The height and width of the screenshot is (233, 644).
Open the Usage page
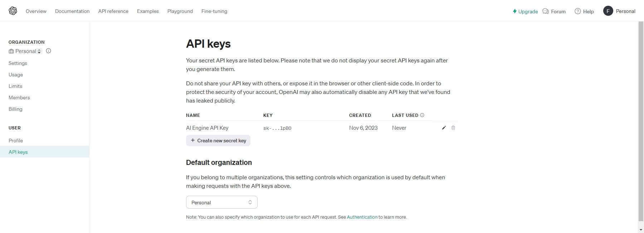click(15, 75)
